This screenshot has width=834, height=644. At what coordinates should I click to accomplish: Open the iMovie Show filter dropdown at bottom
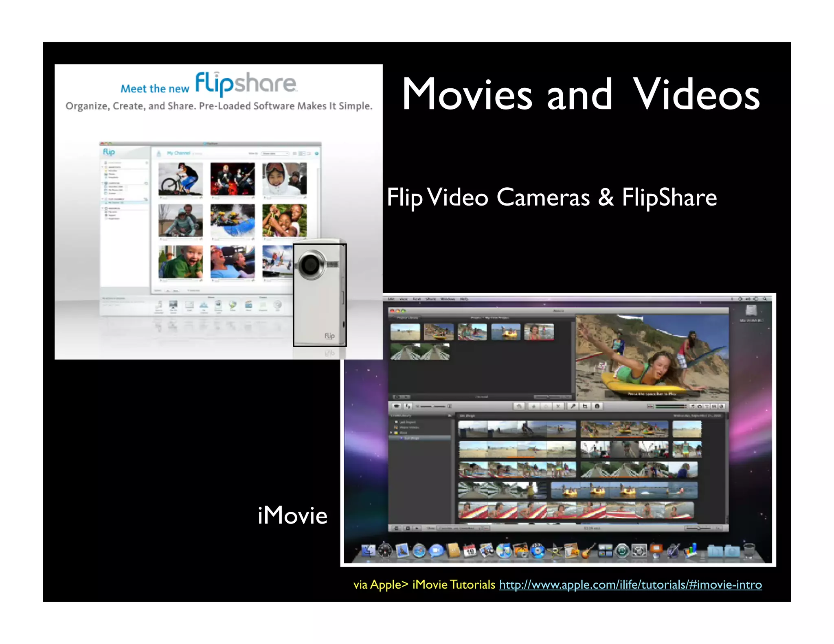[459, 528]
